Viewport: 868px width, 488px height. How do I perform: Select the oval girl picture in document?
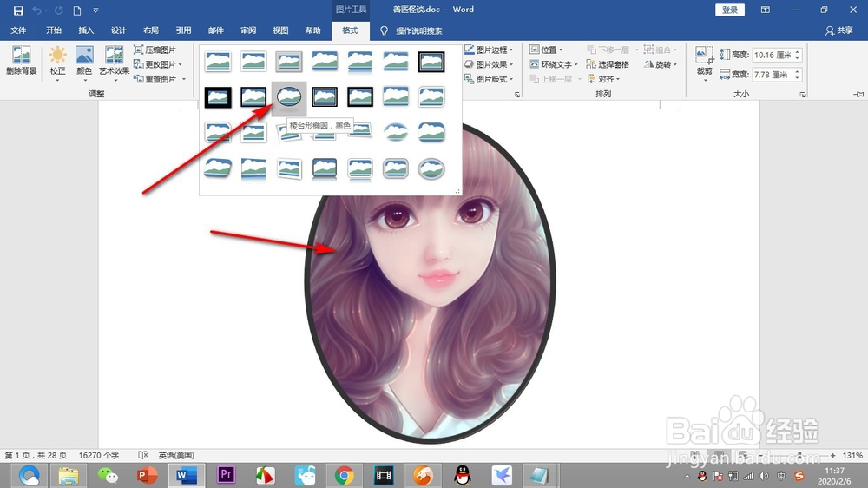pyautogui.click(x=431, y=281)
